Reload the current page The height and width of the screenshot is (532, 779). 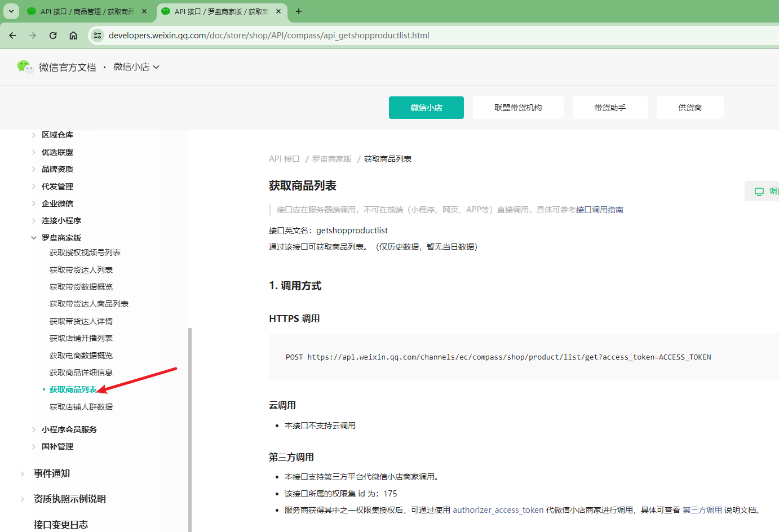click(x=53, y=36)
